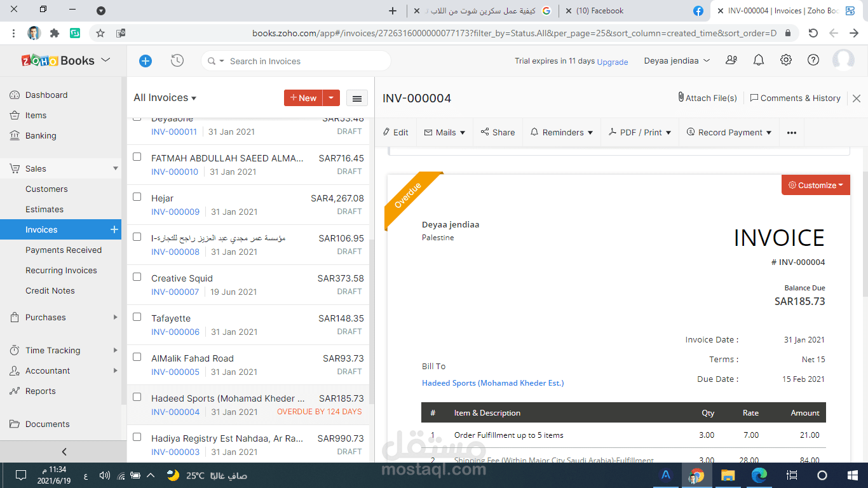Open Task View on the taskbar
The image size is (868, 488).
792,475
